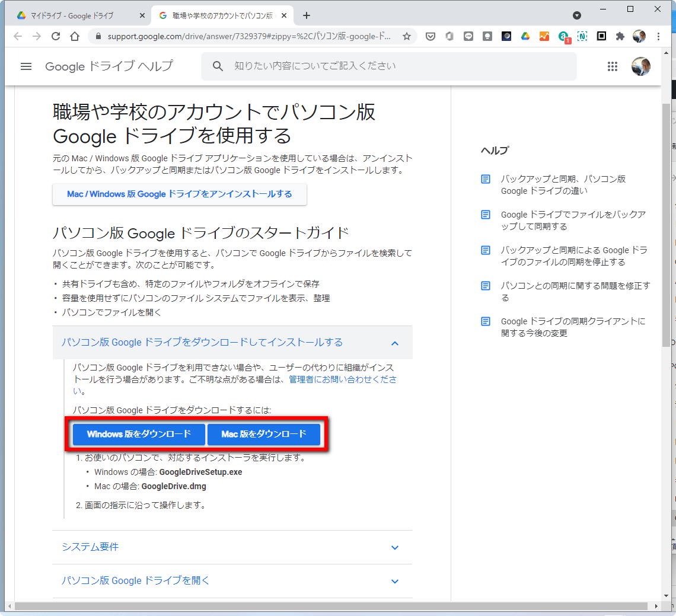Screen dimensions: 676x616
Task: Click Windows 版をダウンロード button
Action: pyautogui.click(x=139, y=434)
